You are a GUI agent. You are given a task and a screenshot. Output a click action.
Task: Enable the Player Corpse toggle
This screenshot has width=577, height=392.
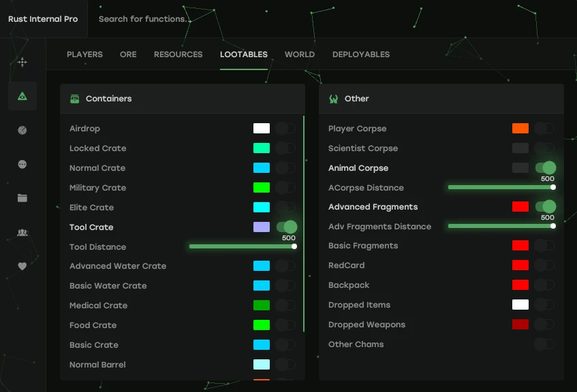pyautogui.click(x=544, y=129)
